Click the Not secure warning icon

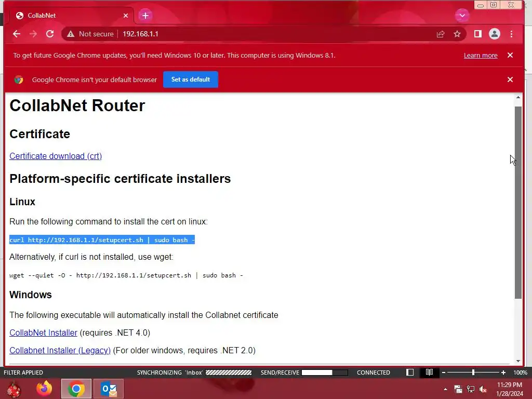point(71,34)
